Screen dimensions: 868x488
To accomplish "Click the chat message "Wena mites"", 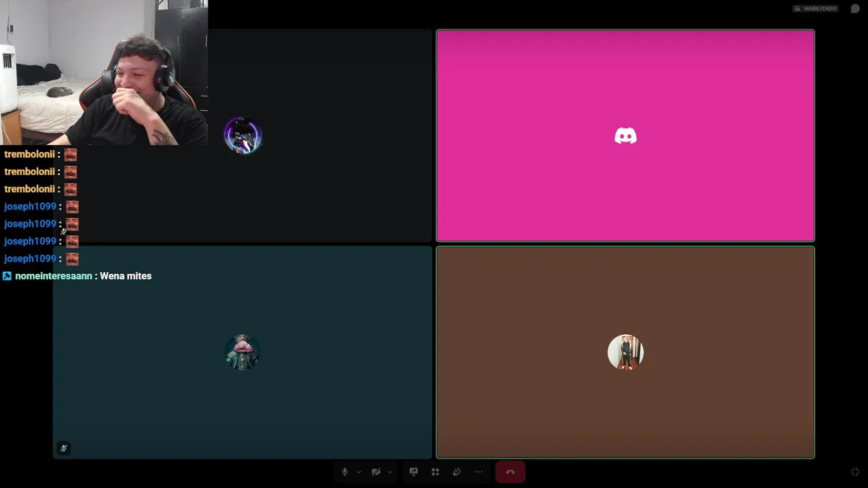I will click(125, 276).
